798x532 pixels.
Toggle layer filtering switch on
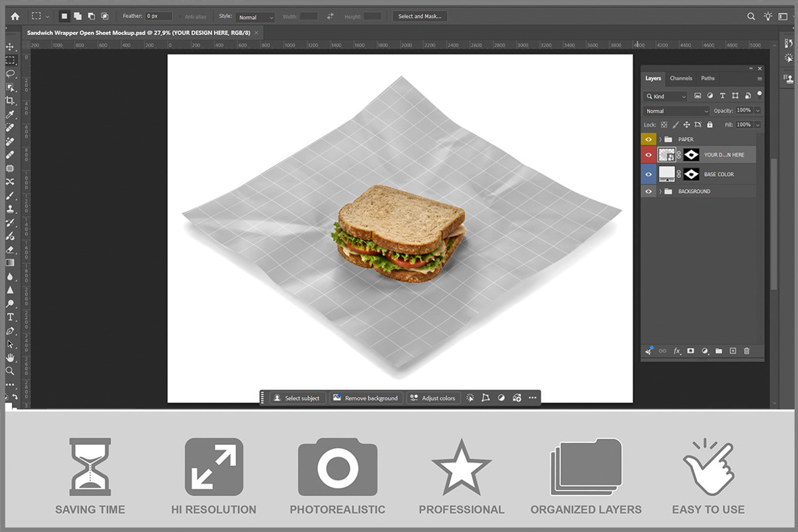(759, 94)
